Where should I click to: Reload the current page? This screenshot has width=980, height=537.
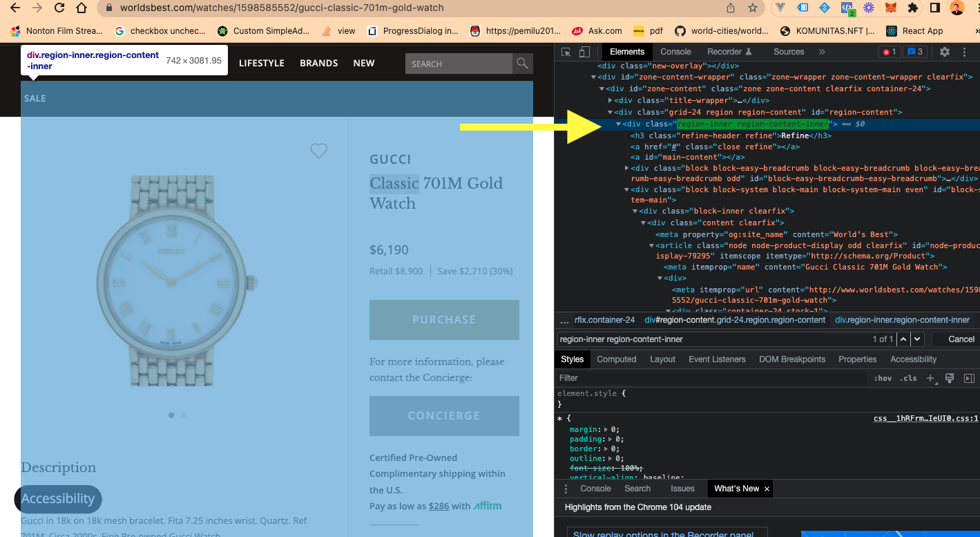tap(59, 8)
